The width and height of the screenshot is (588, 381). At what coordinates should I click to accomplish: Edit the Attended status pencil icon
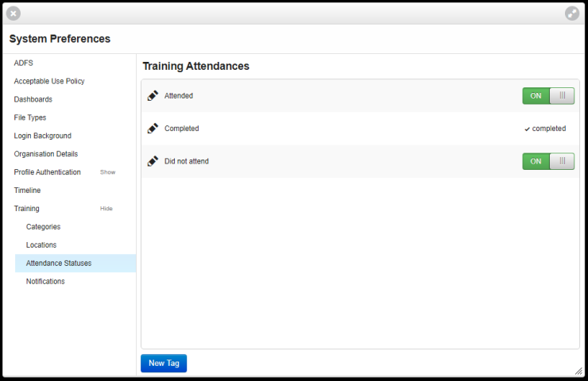point(153,96)
